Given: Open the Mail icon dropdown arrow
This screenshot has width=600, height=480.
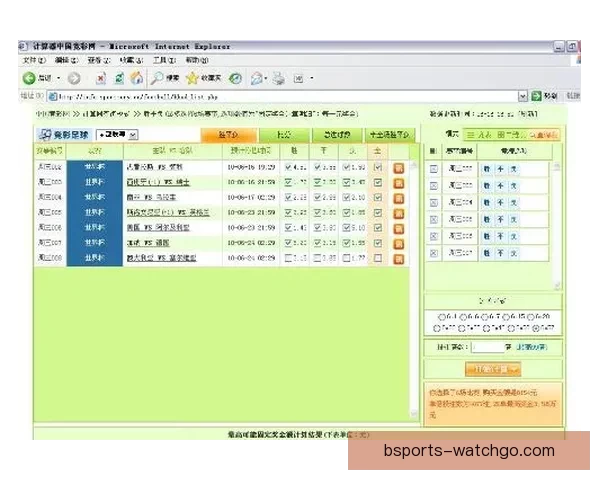Looking at the screenshot, I should coord(266,78).
